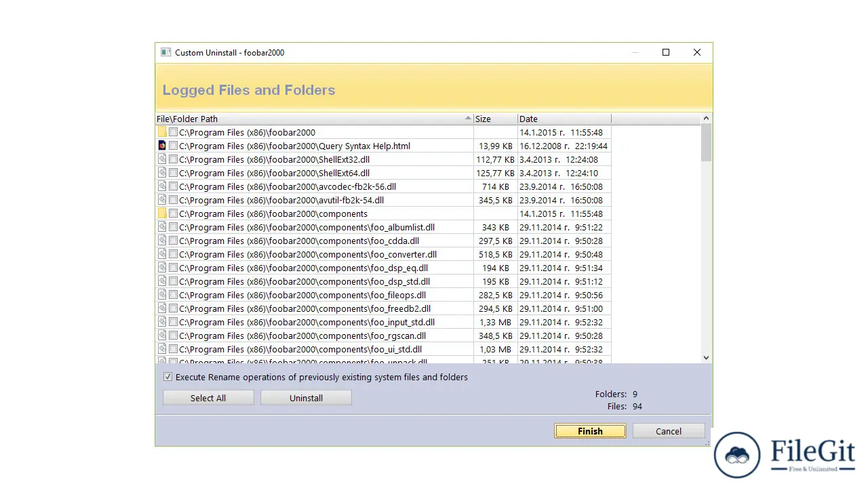The height and width of the screenshot is (488, 868).
Task: Click the file icon beside foo_dsp_eq.dll
Action: point(162,268)
